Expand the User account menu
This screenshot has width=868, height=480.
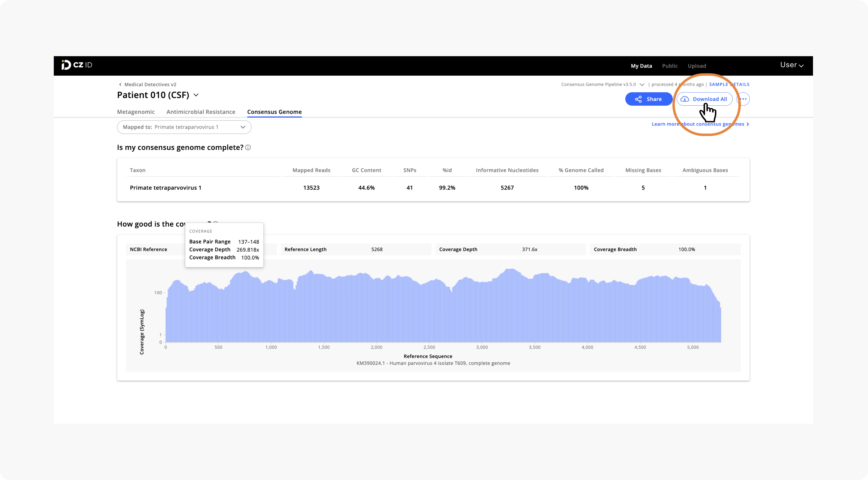tap(792, 65)
